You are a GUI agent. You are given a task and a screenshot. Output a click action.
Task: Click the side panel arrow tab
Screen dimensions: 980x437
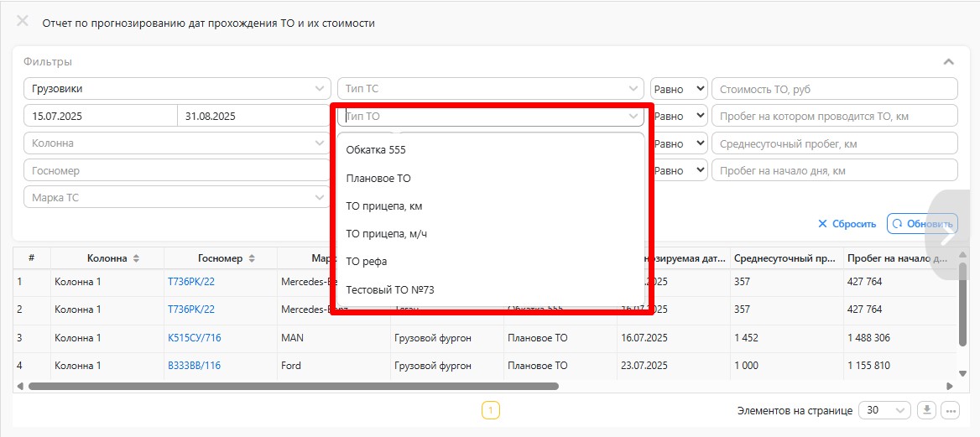[949, 236]
